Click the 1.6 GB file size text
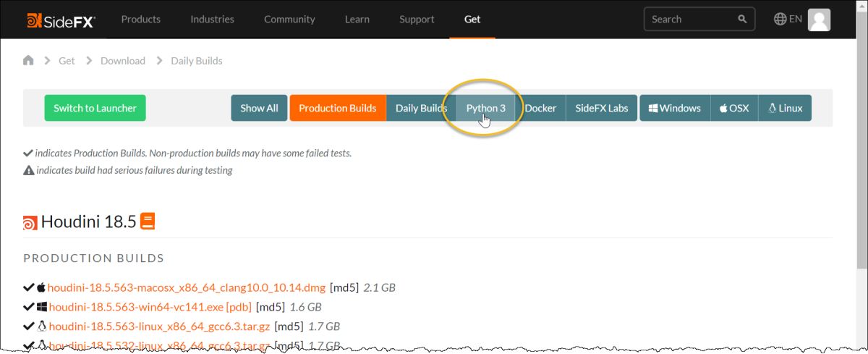Viewport: 868px width, 354px height. [305, 307]
